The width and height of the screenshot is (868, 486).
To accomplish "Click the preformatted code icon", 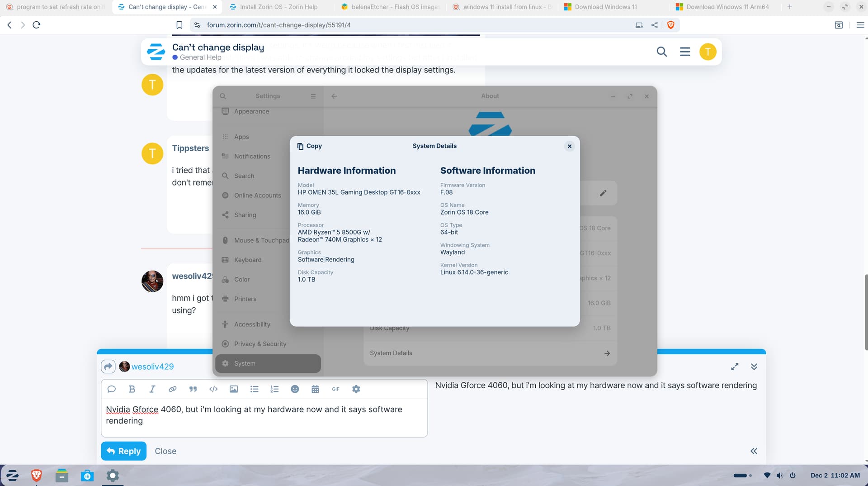I will coord(213,389).
